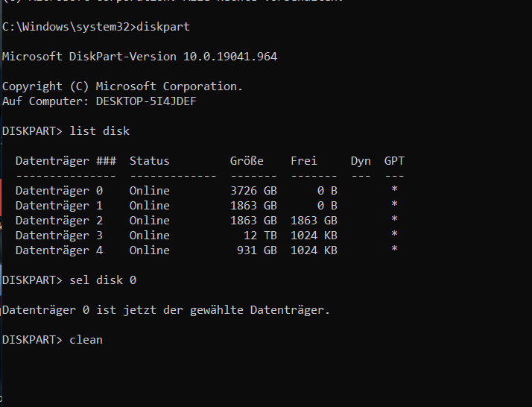Select the Datenträger 1 row label
Image resolution: width=532 pixels, height=407 pixels.
59,206
